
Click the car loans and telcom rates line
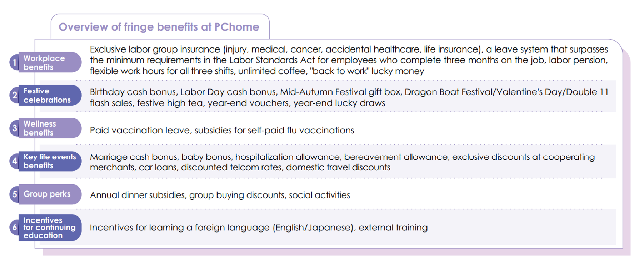click(x=240, y=167)
